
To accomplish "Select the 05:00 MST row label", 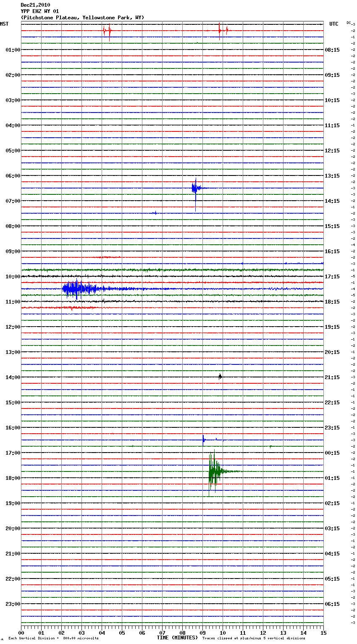I will pos(13,151).
